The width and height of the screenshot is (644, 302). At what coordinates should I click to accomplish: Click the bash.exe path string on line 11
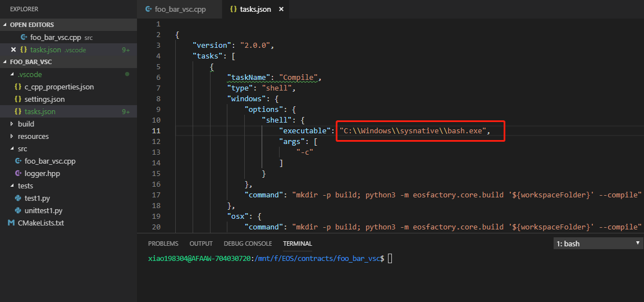(x=413, y=131)
